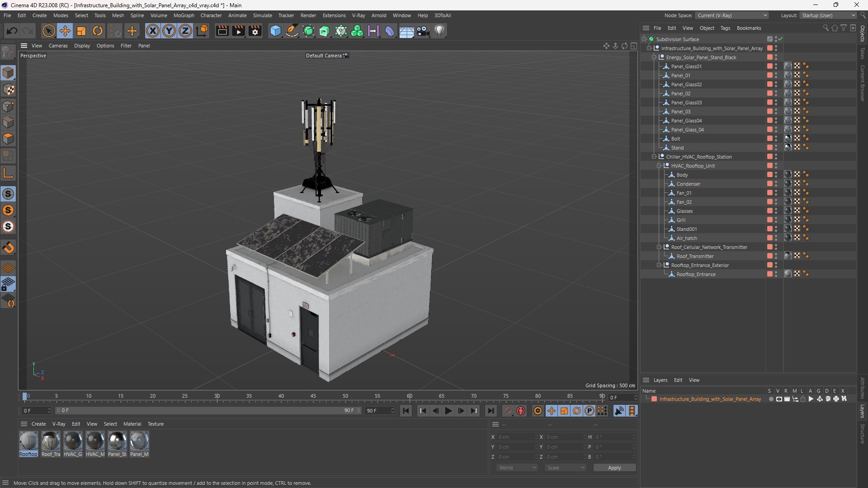Go to start of animation

tap(406, 411)
